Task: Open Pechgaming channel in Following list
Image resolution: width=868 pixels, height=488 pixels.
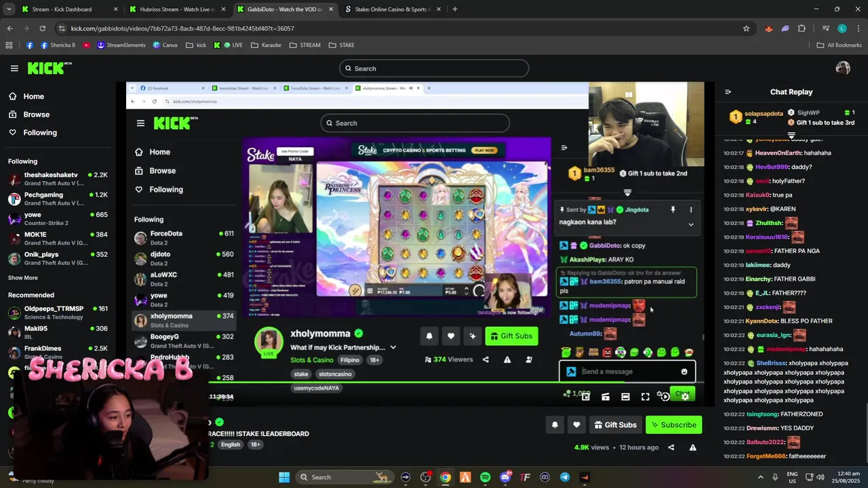Action: 58,199
